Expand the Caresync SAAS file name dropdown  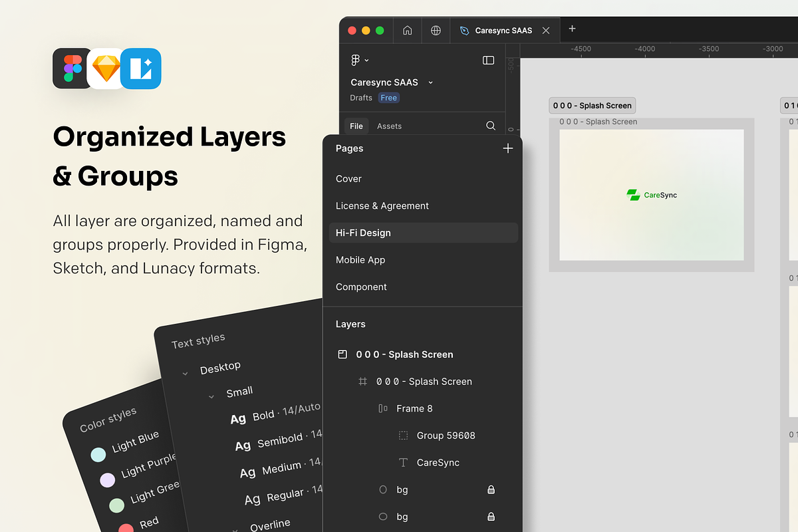tap(430, 82)
